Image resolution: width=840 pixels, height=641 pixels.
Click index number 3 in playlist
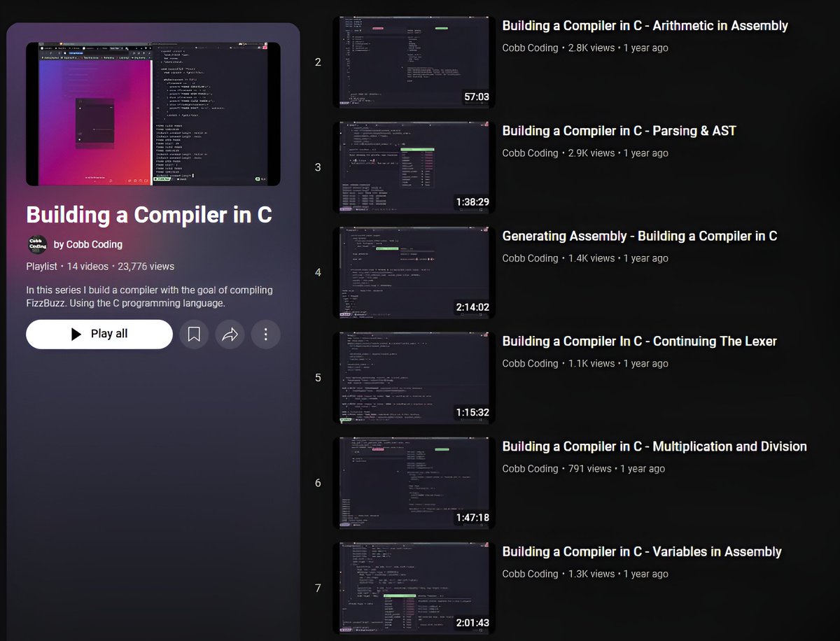point(318,167)
